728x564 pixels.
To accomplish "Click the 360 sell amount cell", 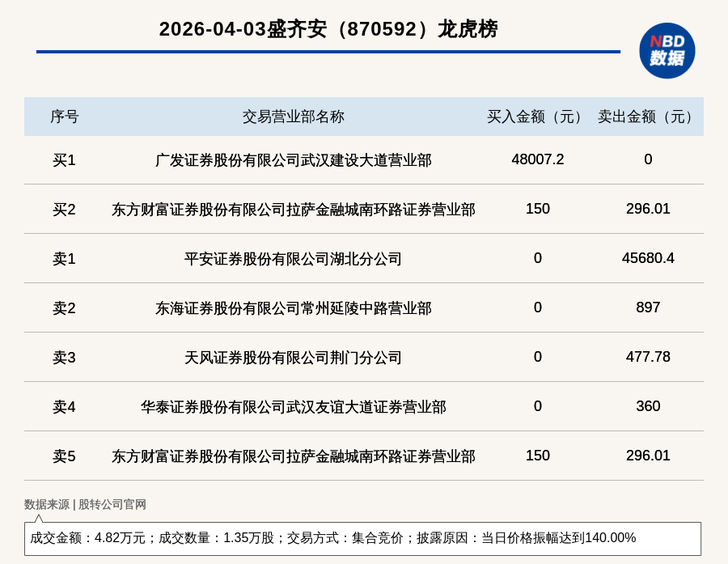I will [648, 406].
